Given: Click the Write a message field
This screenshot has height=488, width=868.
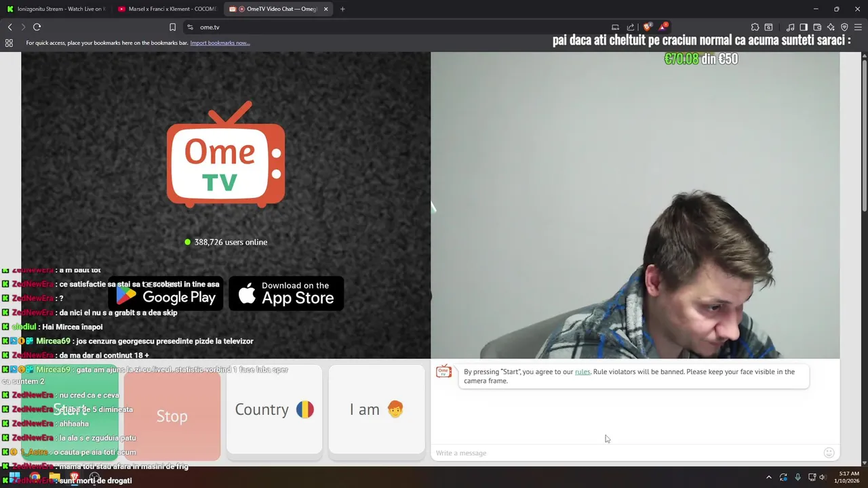Looking at the screenshot, I should click(624, 453).
